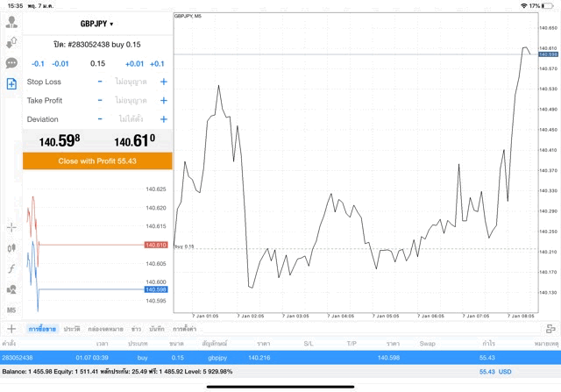This screenshot has width=561, height=392.
Task: Tap the 15:35 clock in status bar
Action: [15, 6]
